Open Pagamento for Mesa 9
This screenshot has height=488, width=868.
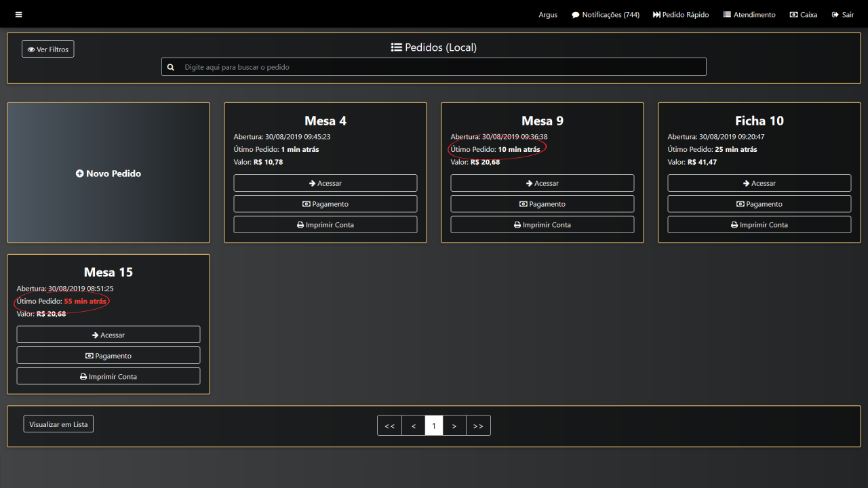pyautogui.click(x=542, y=204)
